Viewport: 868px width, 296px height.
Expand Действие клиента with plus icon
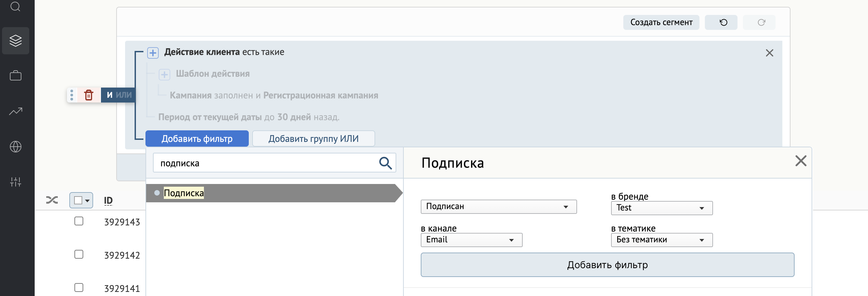tap(153, 53)
